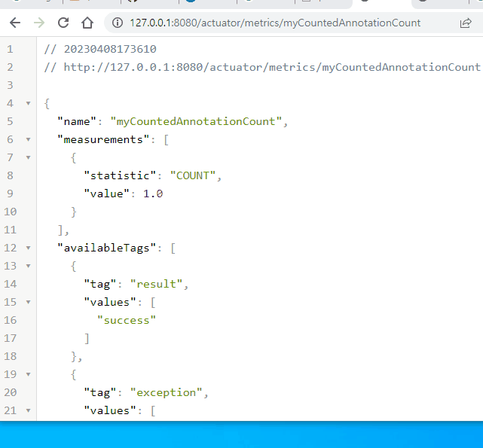The image size is (483, 448).
Task: Select the "exception" tag value
Action: [x=166, y=392]
